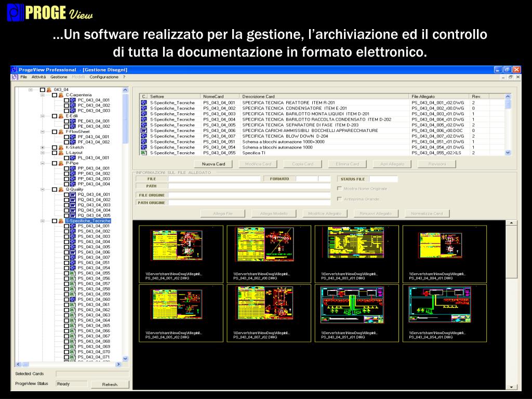Collapse the root 043_04 tree node
The image size is (532, 399).
[31, 90]
